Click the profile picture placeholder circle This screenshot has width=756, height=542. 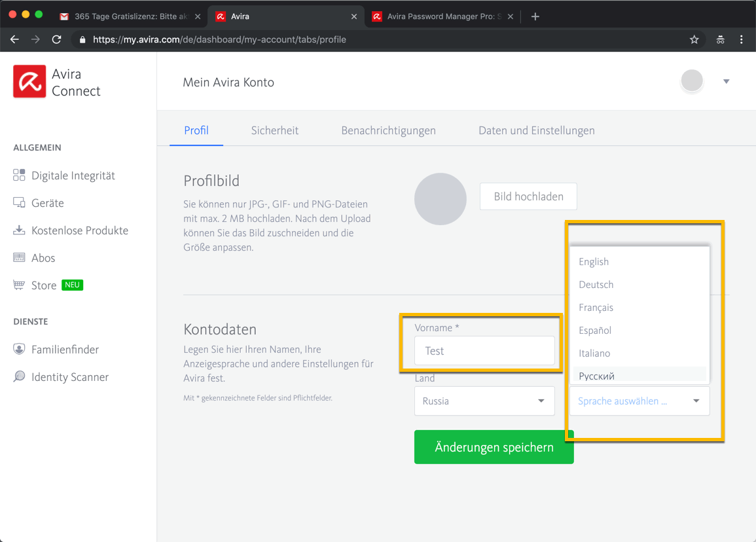click(x=441, y=199)
